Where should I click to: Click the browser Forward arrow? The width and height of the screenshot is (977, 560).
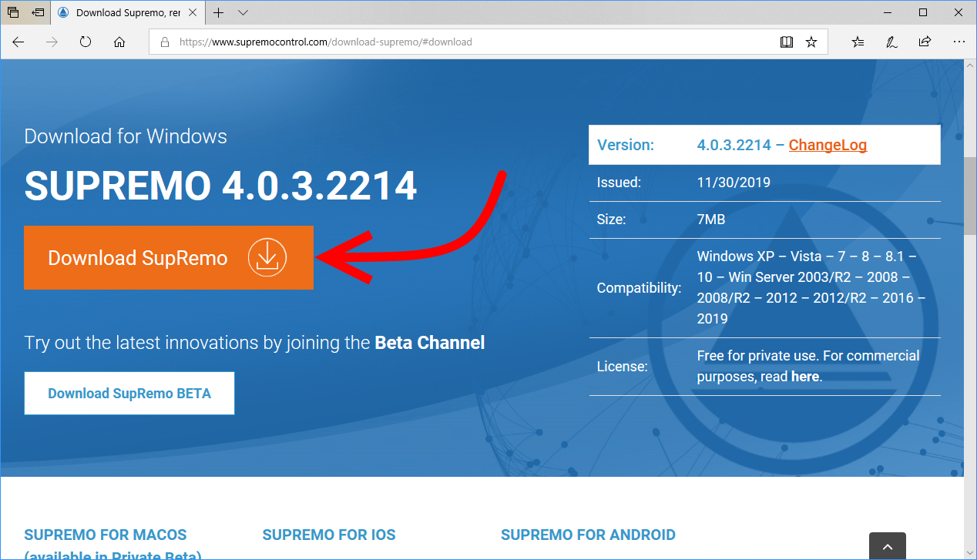coord(52,42)
